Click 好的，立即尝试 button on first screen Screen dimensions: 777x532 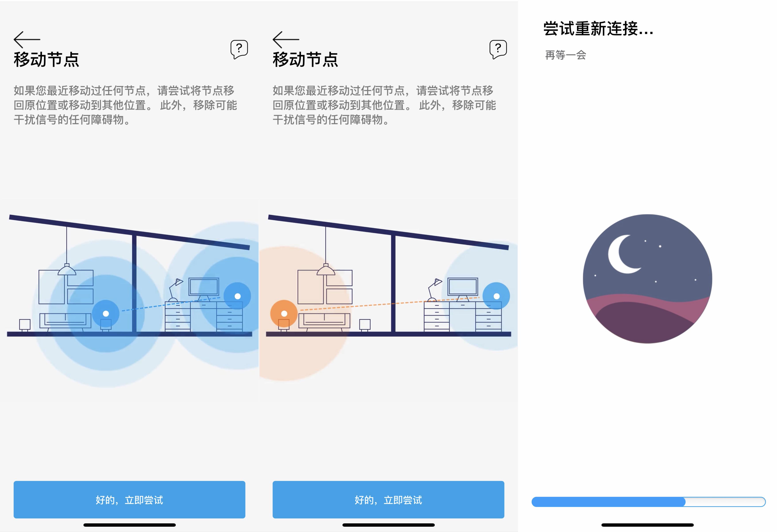pyautogui.click(x=129, y=499)
